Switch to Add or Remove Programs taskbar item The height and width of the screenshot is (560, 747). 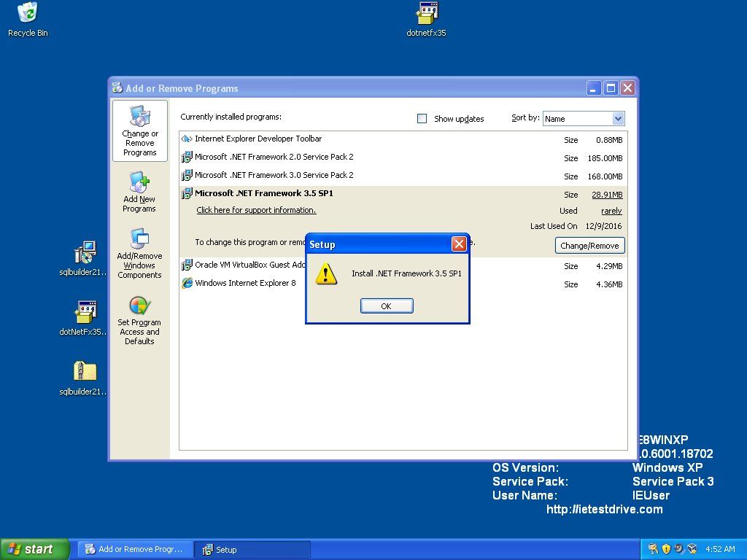tap(136, 549)
